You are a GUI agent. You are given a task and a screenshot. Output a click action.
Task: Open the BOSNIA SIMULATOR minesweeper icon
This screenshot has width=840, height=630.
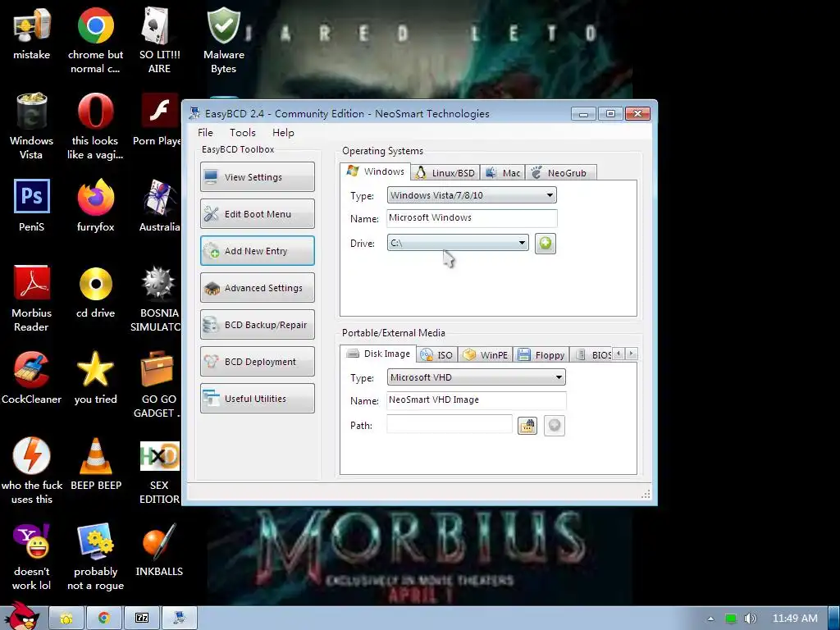pos(158,299)
